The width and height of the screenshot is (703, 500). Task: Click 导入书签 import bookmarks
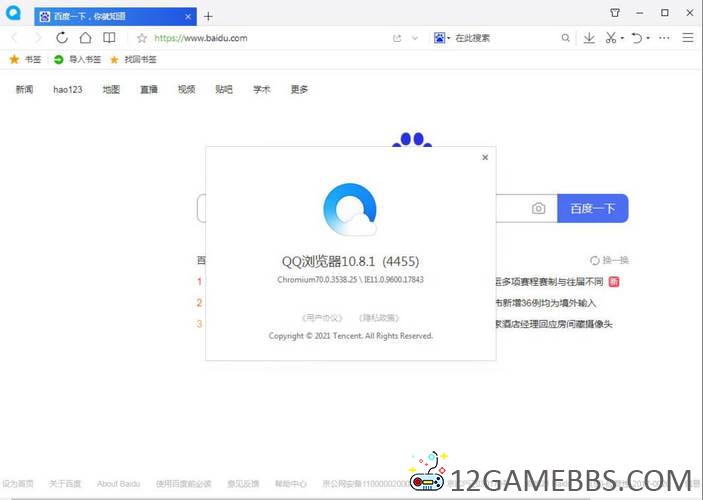(77, 59)
